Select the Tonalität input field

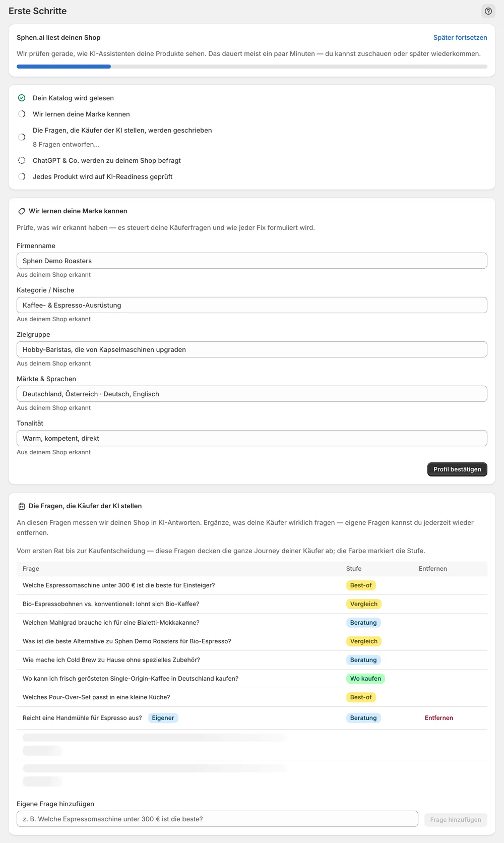(x=252, y=438)
